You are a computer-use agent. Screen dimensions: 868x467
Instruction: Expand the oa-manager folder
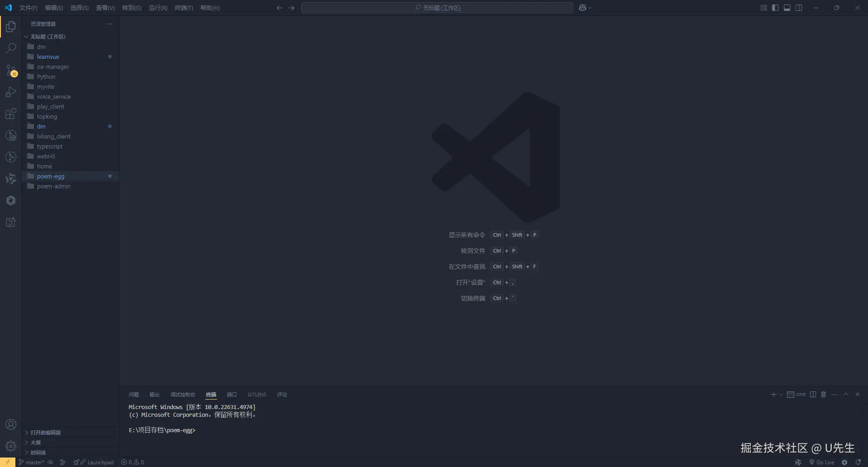coord(71,67)
